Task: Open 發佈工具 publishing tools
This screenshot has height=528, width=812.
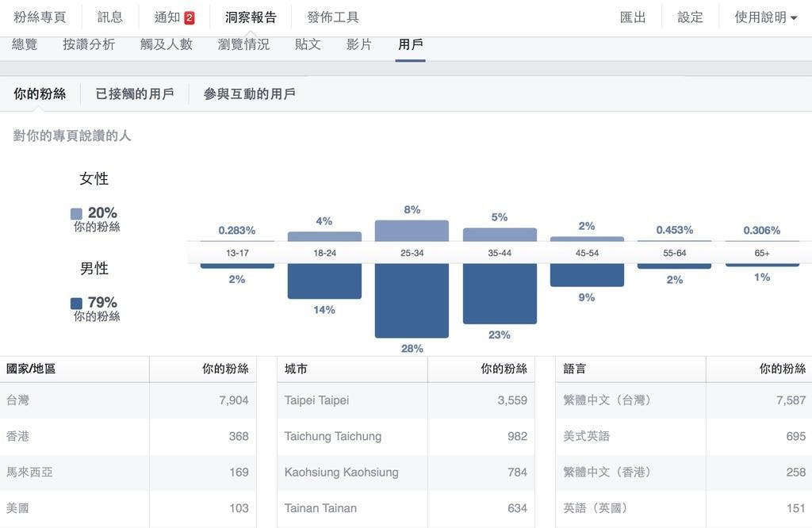Action: (x=332, y=17)
